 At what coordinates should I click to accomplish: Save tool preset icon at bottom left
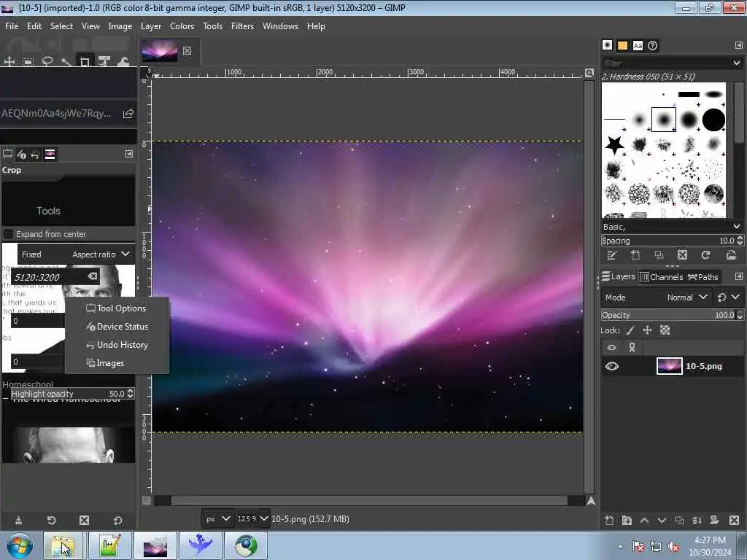tap(18, 521)
